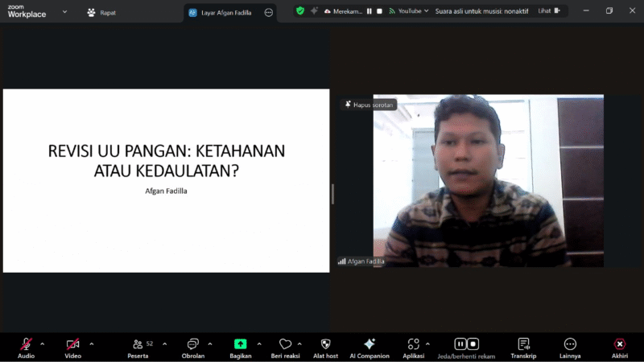Open the Alat host shield tools
The height and width of the screenshot is (362, 644).
coord(325,344)
